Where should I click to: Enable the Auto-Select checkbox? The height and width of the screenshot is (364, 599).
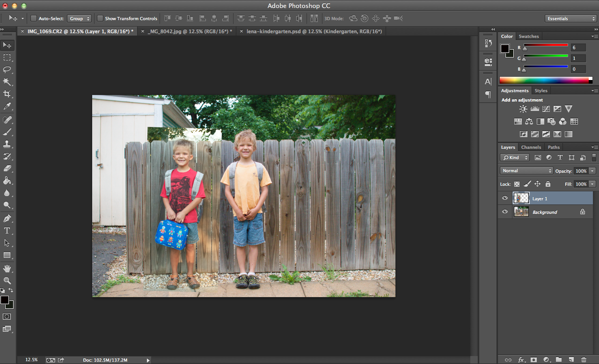[x=34, y=18]
